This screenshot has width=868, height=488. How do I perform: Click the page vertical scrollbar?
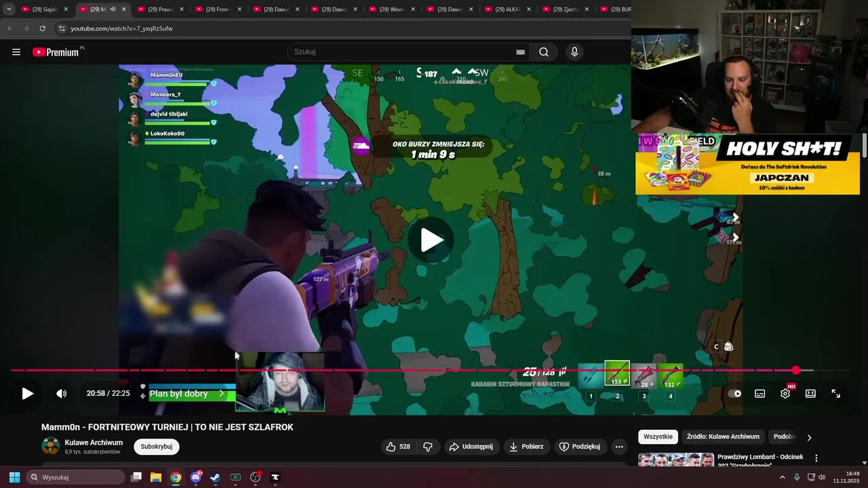tap(865, 146)
